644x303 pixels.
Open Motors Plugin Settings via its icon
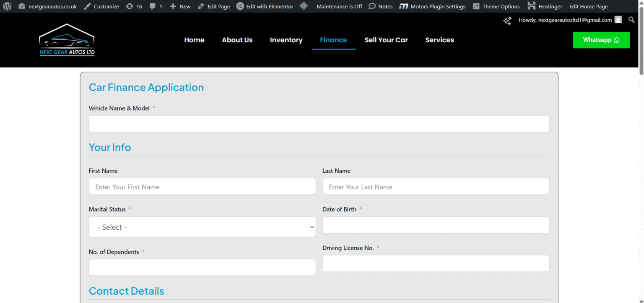click(x=405, y=6)
